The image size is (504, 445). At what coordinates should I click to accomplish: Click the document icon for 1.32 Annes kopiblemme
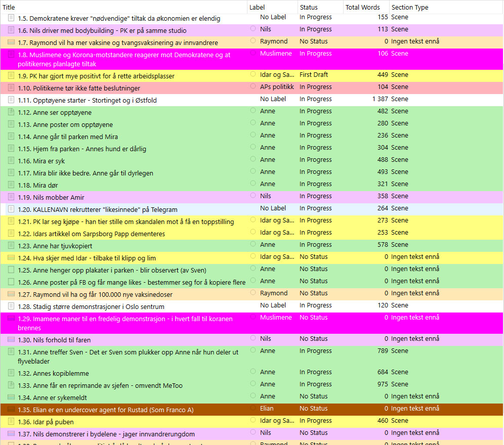tap(11, 373)
